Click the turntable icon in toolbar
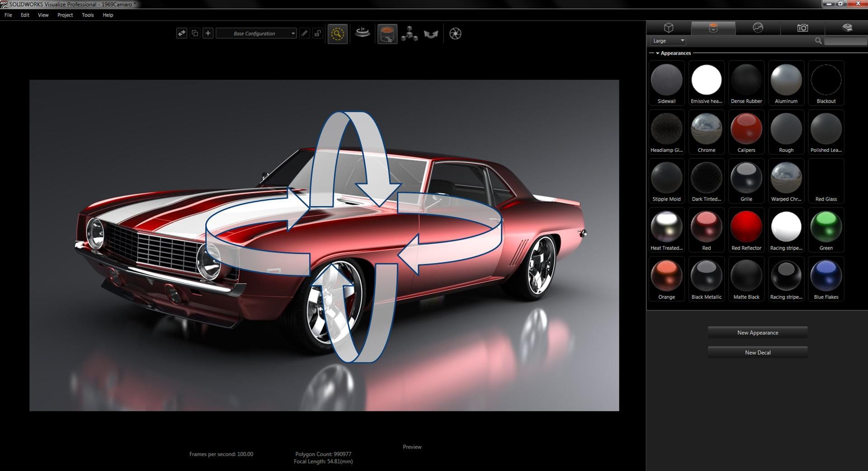 click(x=363, y=33)
